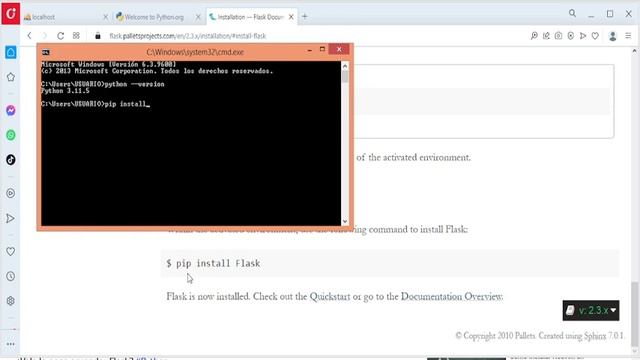Click the browser page vertical scrollbar thumb
Image resolution: width=640 pixels, height=360 pixels.
(x=634, y=313)
